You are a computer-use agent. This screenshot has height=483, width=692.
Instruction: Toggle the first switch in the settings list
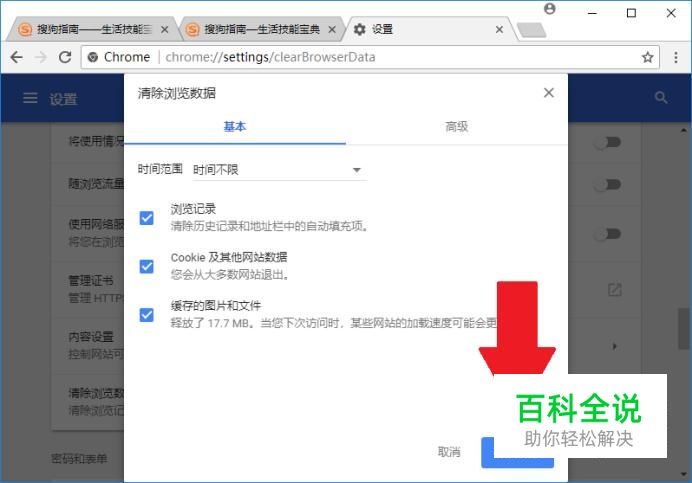[x=608, y=142]
